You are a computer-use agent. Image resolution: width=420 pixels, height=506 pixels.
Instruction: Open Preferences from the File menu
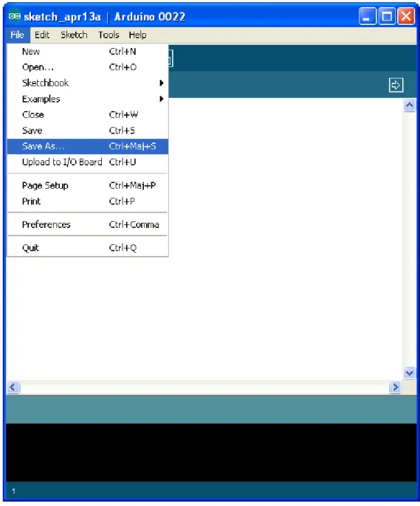click(x=88, y=224)
